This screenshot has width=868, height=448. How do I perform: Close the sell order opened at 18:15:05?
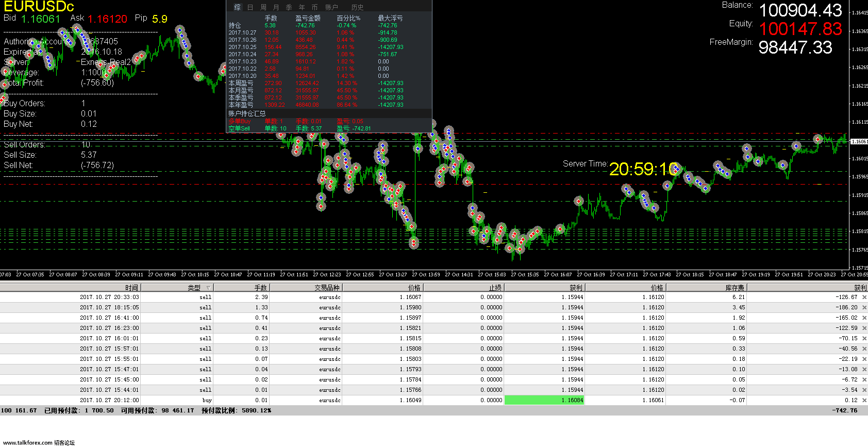point(864,307)
